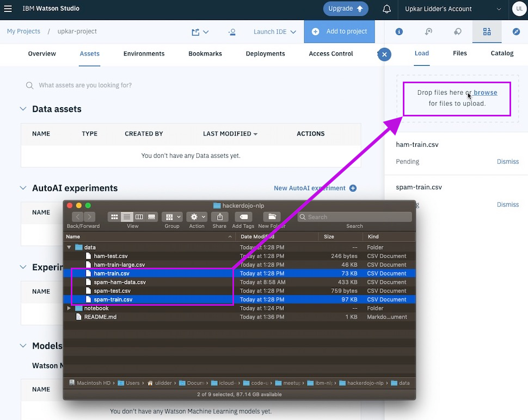Click Finder New Folder button
The width and height of the screenshot is (528, 420).
[272, 217]
